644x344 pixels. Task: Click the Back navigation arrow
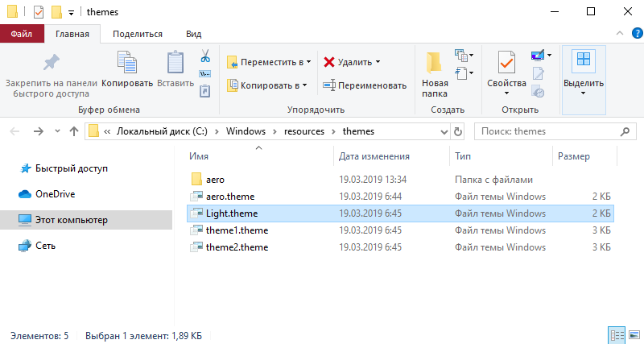click(x=14, y=131)
